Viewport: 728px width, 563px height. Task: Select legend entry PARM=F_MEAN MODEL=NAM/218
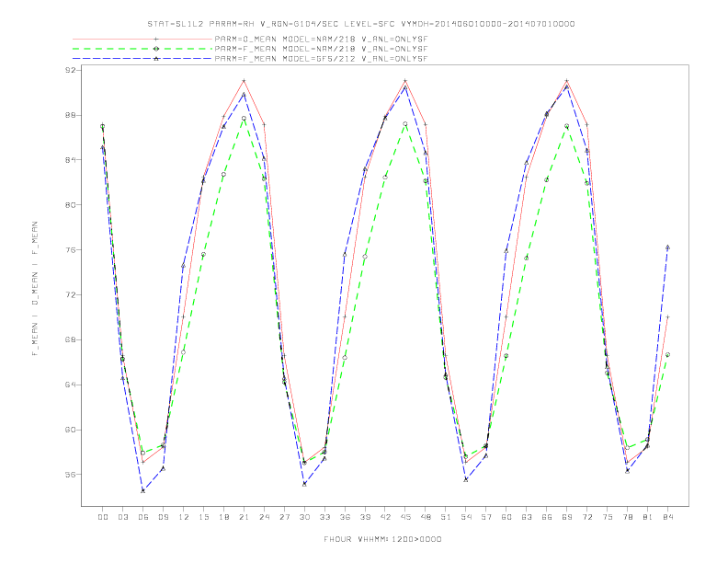321,49
